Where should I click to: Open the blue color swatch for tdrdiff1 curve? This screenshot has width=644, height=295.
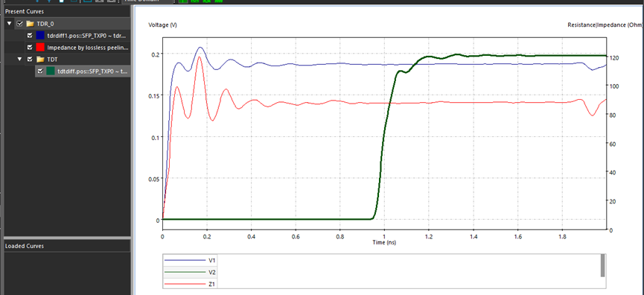[40, 35]
